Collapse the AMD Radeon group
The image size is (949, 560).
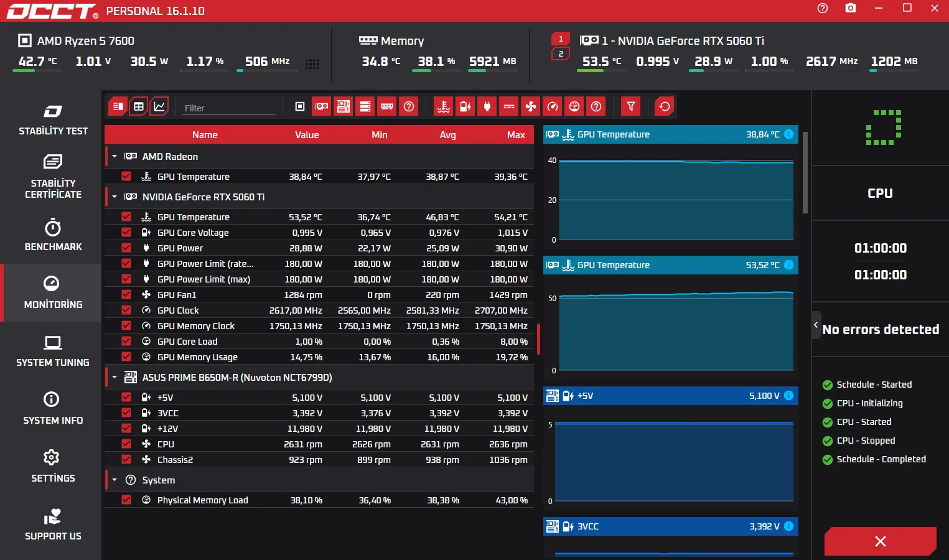[x=115, y=156]
